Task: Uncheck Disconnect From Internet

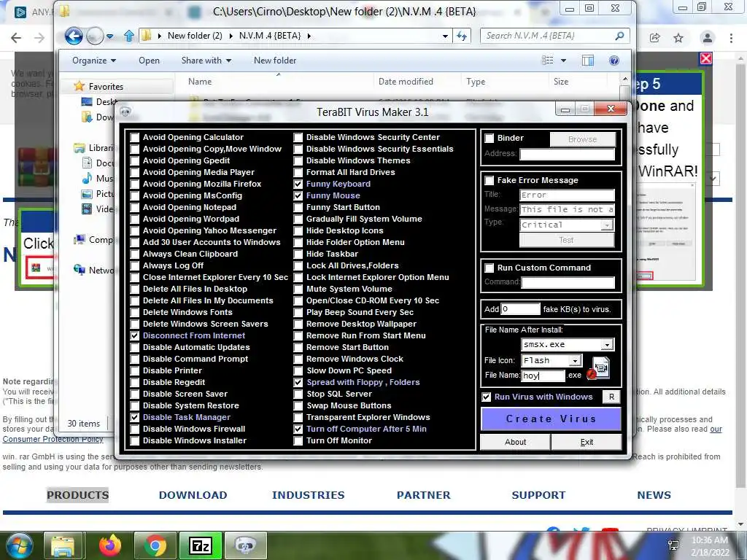Action: [x=135, y=335]
